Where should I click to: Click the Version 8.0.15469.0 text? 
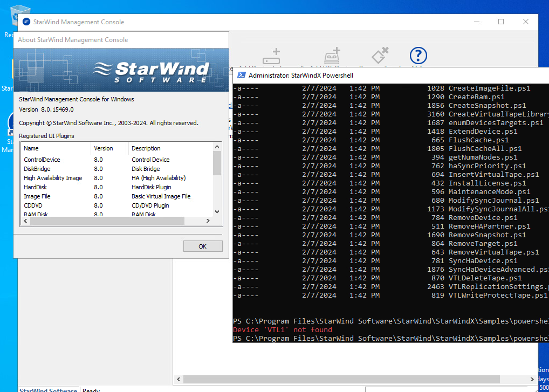pyautogui.click(x=46, y=109)
